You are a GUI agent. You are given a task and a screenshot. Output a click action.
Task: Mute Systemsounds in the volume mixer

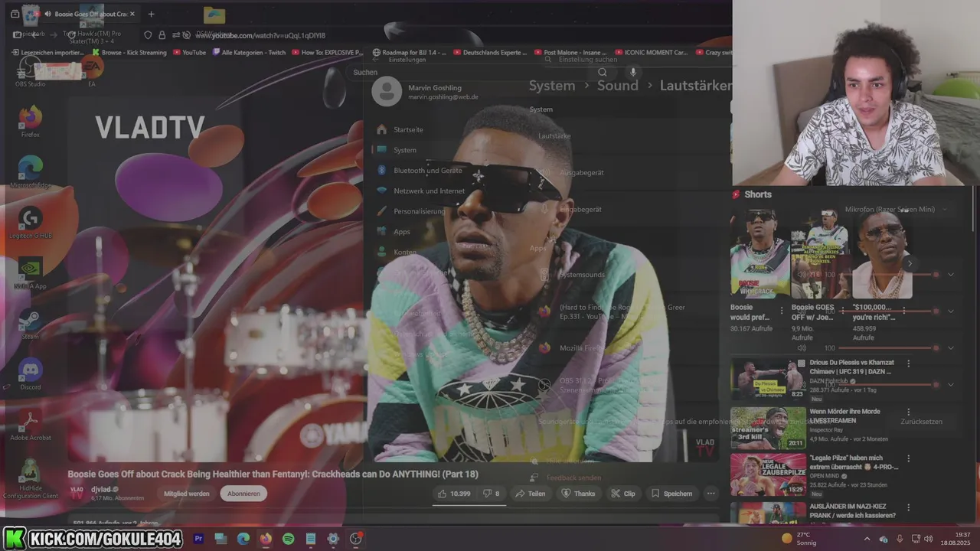pyautogui.click(x=802, y=274)
